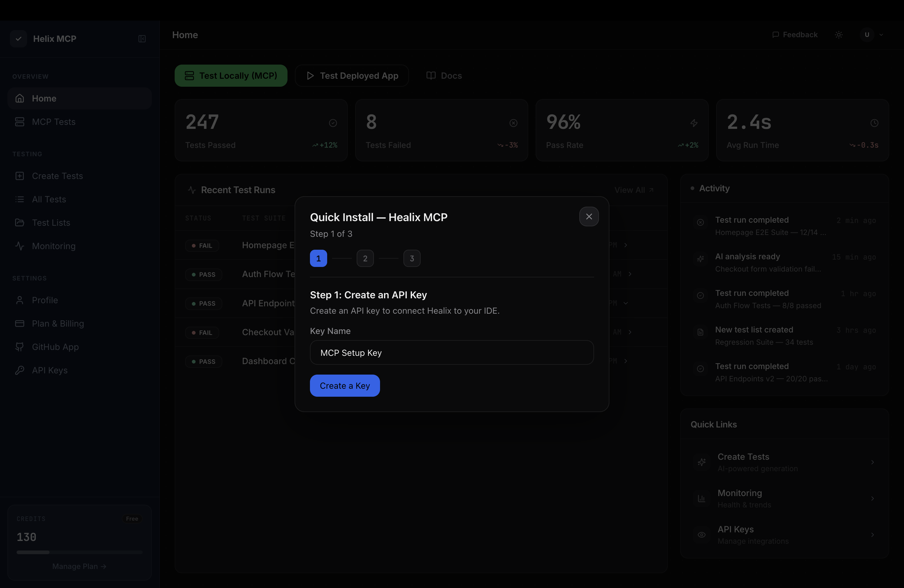This screenshot has height=588, width=904.
Task: Switch to Test Deployed App tab
Action: tap(352, 76)
